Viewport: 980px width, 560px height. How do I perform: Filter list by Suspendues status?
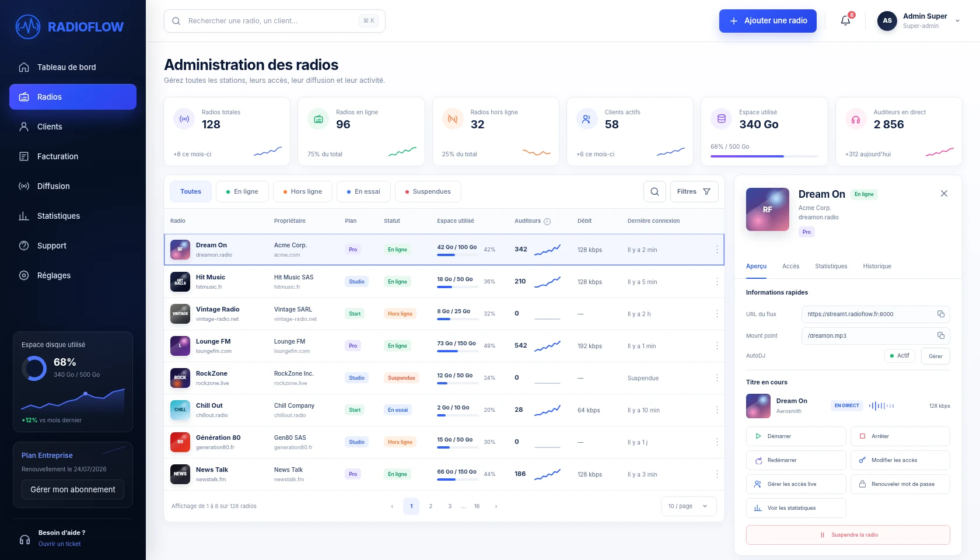pos(428,191)
